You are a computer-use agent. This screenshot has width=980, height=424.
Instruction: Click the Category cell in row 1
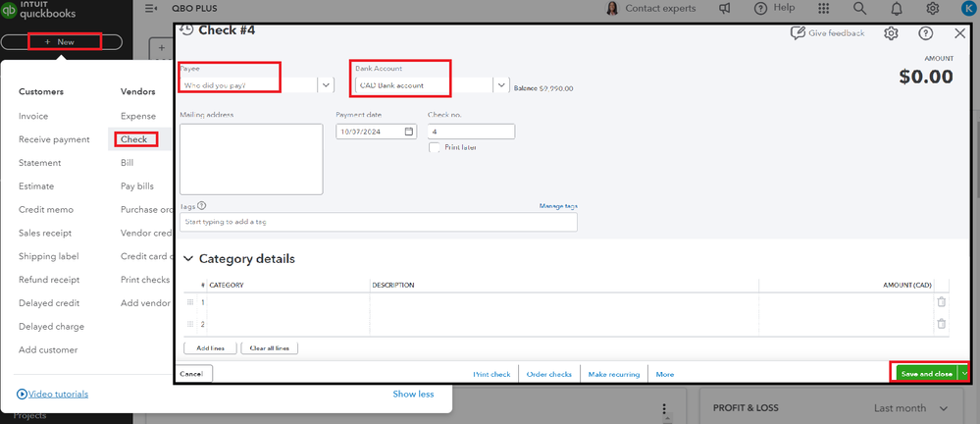point(288,302)
